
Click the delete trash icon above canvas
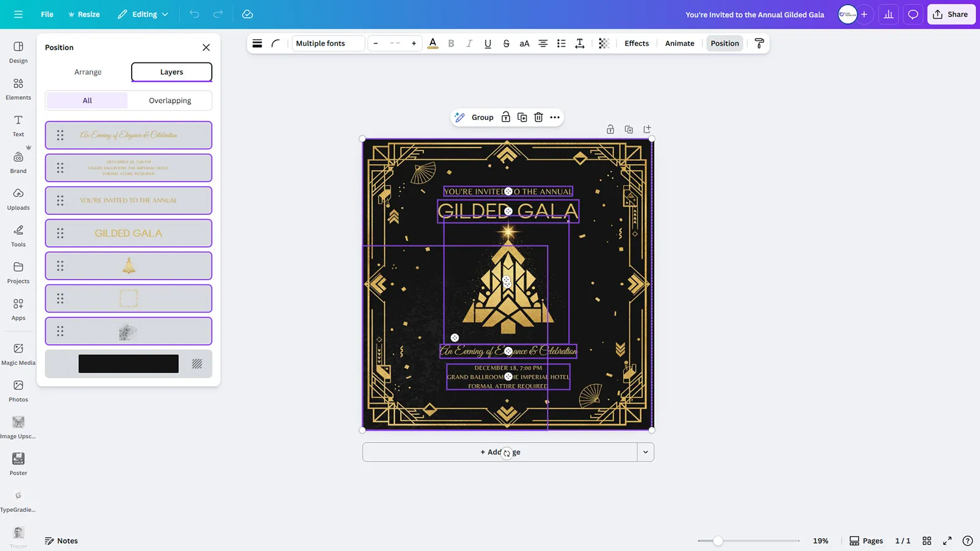point(538,118)
